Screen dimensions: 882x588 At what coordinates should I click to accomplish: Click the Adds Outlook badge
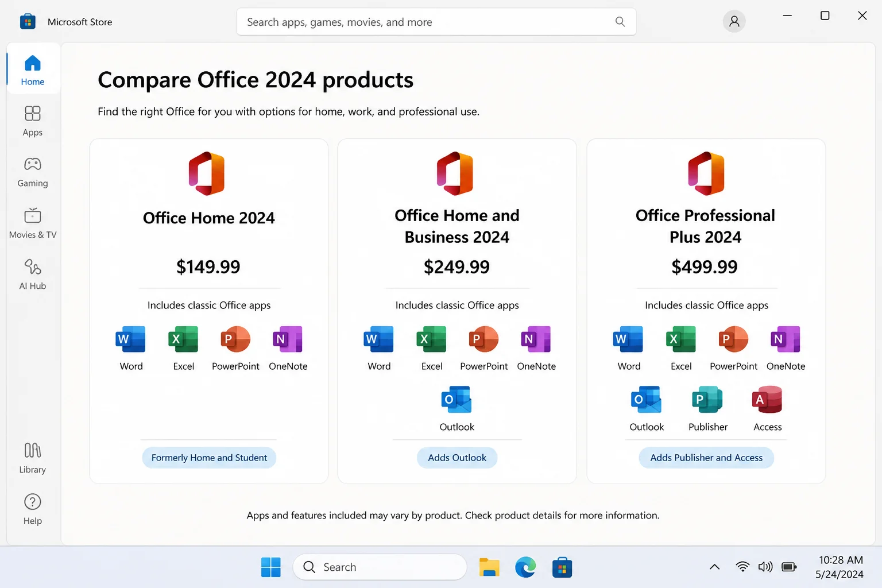tap(457, 458)
